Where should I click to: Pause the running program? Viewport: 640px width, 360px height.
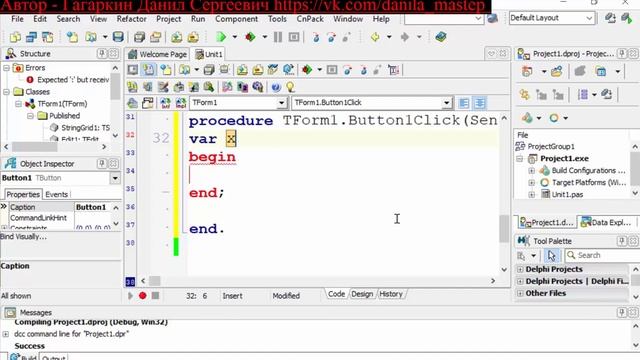point(278,37)
